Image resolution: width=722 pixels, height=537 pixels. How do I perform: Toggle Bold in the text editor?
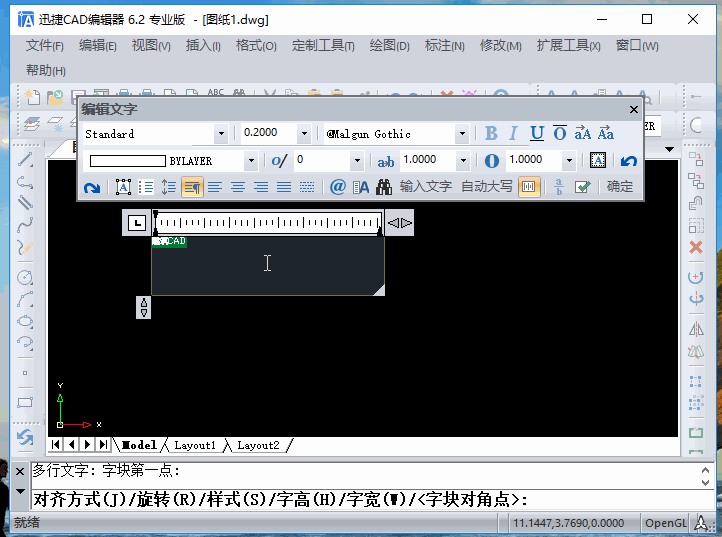point(491,134)
